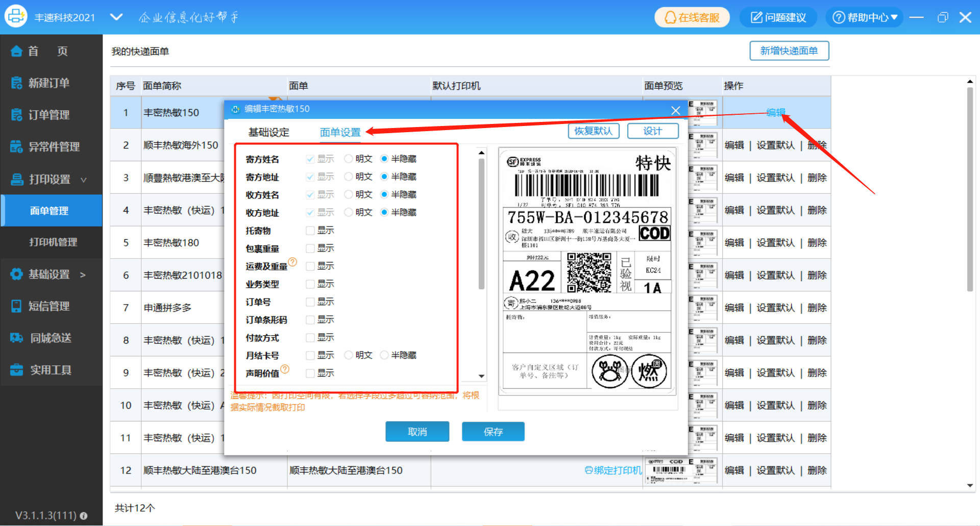Image resolution: width=980 pixels, height=526 pixels.
Task: Click the dialog title icon
Action: coord(235,109)
